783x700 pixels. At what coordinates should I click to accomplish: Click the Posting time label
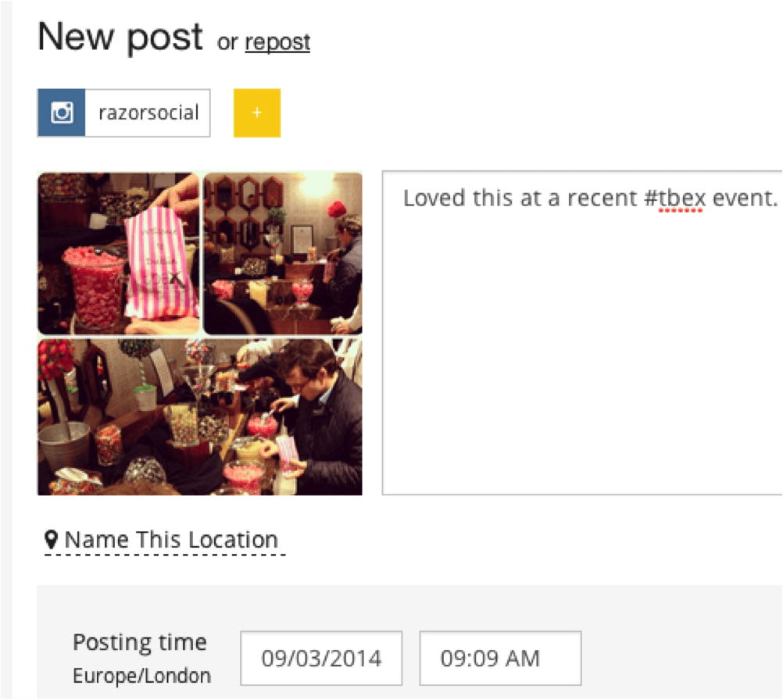pos(140,642)
